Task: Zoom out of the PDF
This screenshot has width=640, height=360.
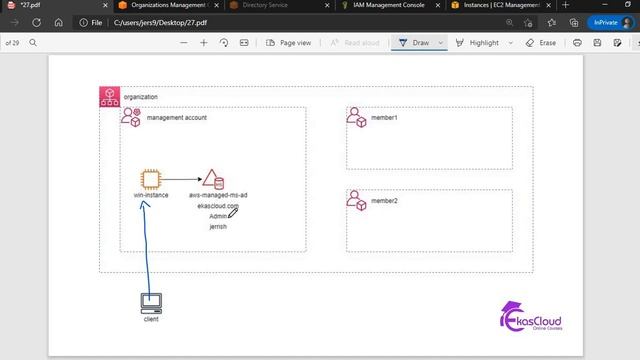Action: pyautogui.click(x=184, y=43)
